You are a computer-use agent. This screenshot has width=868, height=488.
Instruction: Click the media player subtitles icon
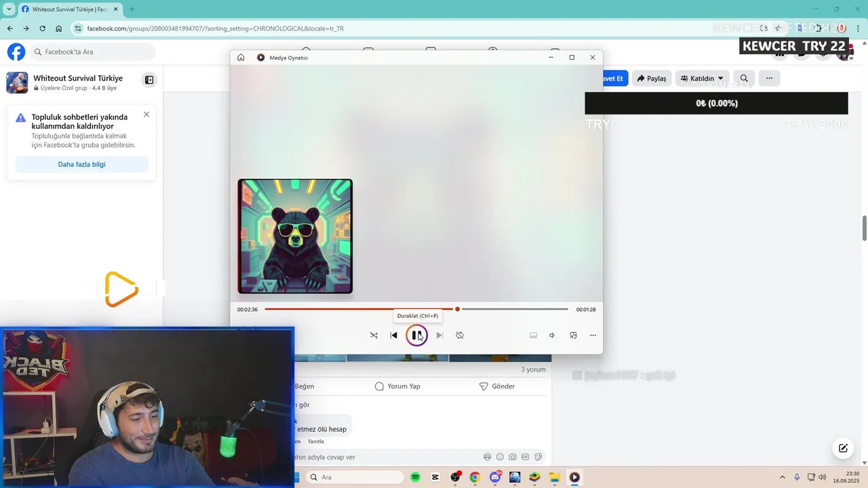(x=533, y=335)
